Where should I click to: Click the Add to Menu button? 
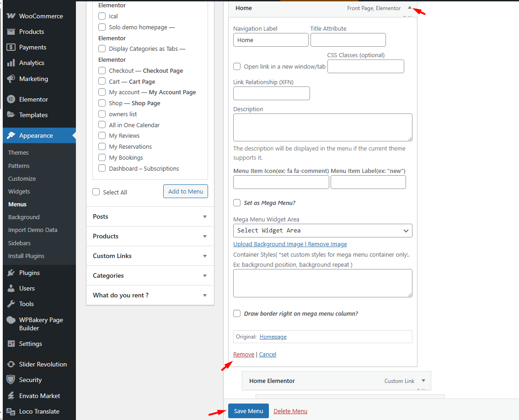(185, 191)
